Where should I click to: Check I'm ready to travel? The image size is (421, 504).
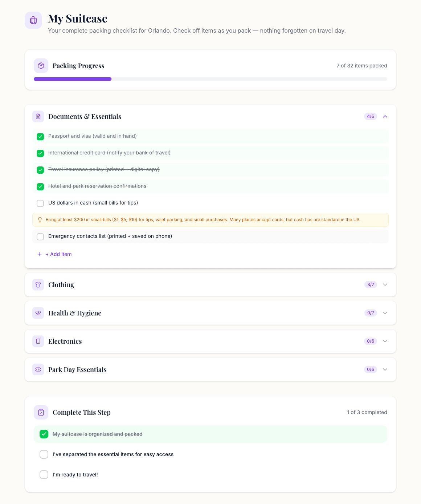click(44, 475)
